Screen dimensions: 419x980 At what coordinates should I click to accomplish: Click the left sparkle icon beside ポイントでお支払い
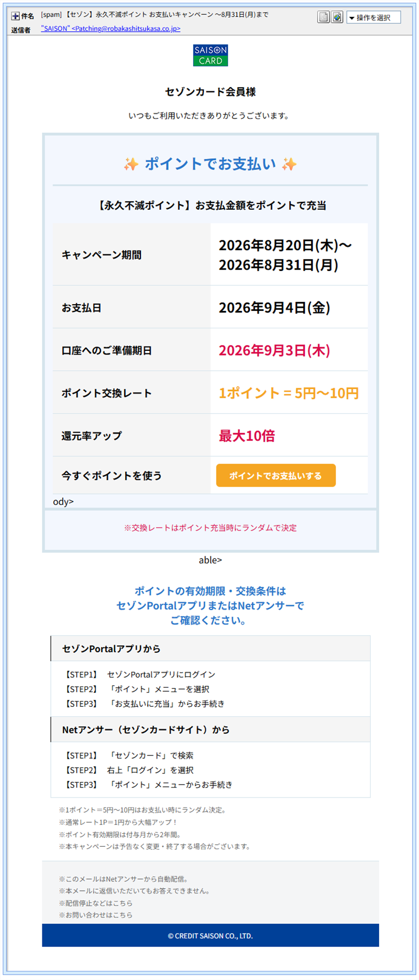pos(131,165)
